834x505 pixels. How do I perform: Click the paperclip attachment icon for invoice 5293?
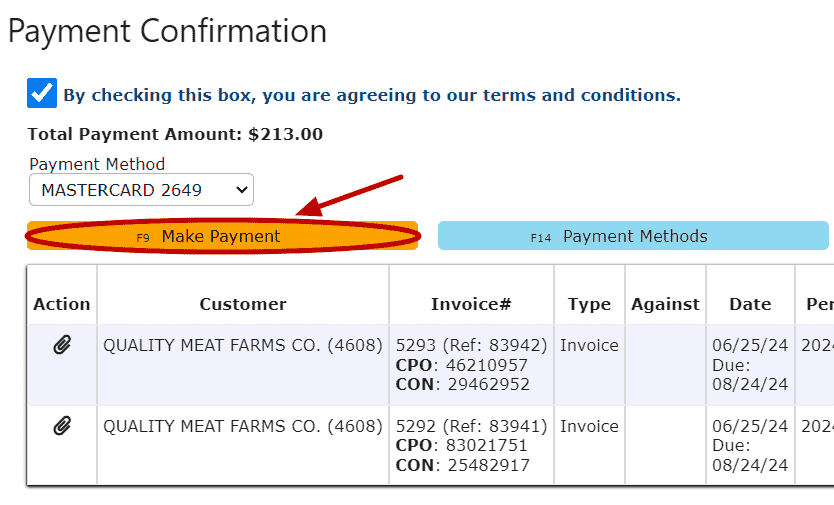(62, 346)
